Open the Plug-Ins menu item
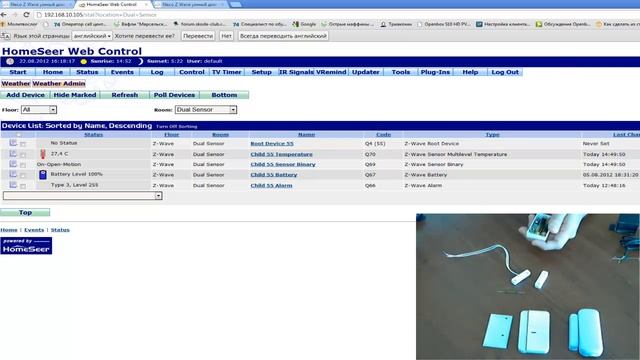The image size is (640, 360). tap(435, 72)
